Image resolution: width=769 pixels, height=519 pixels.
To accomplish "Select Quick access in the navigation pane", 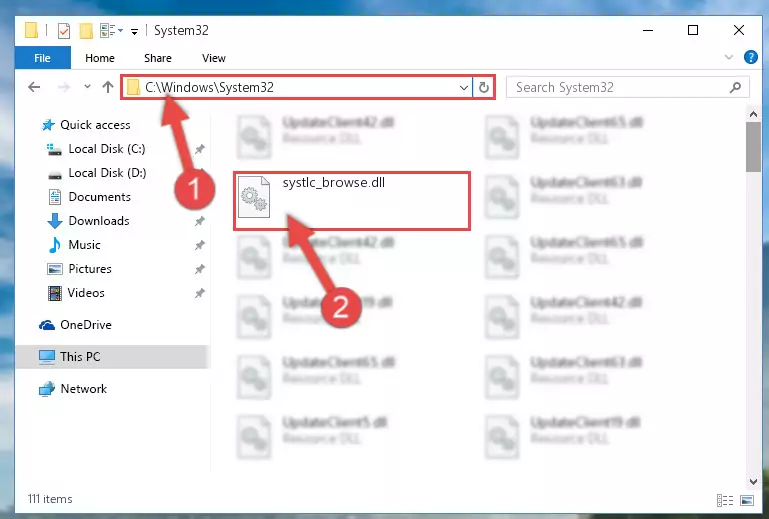I will (x=95, y=125).
